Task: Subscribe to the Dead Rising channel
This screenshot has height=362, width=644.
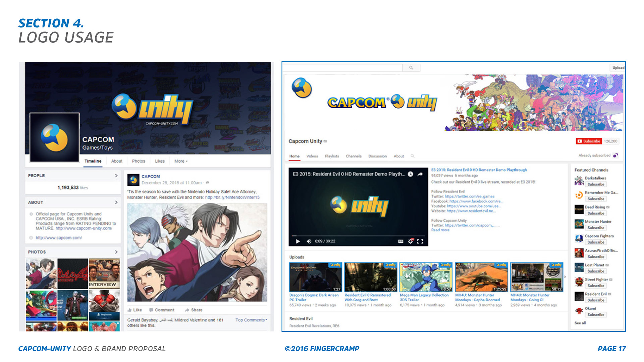Action: 596,213
